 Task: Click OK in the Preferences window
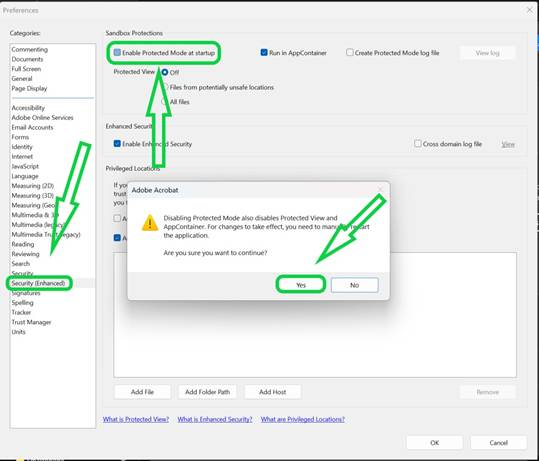434,442
